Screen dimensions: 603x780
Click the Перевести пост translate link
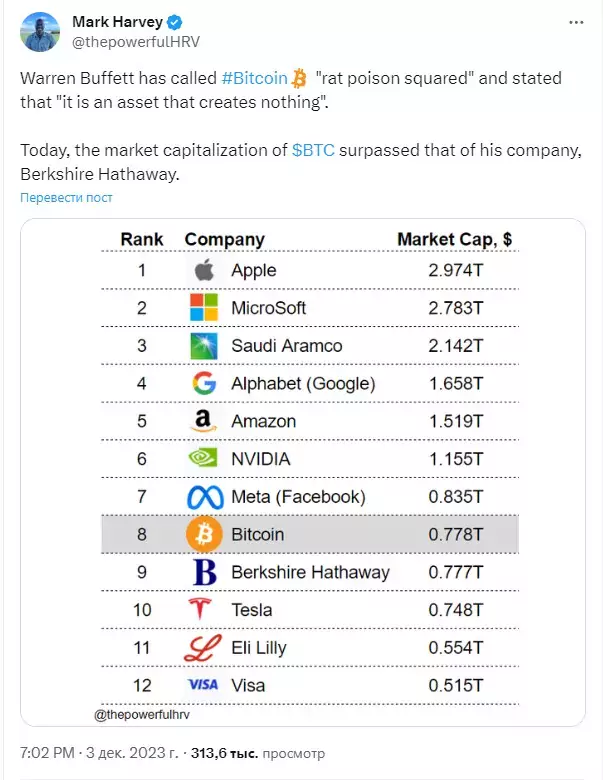tap(66, 197)
